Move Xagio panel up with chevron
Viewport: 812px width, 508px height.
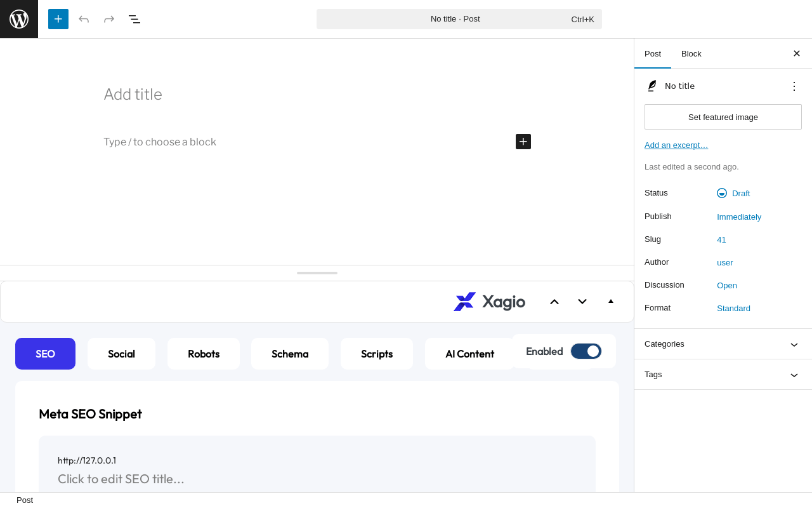point(554,302)
